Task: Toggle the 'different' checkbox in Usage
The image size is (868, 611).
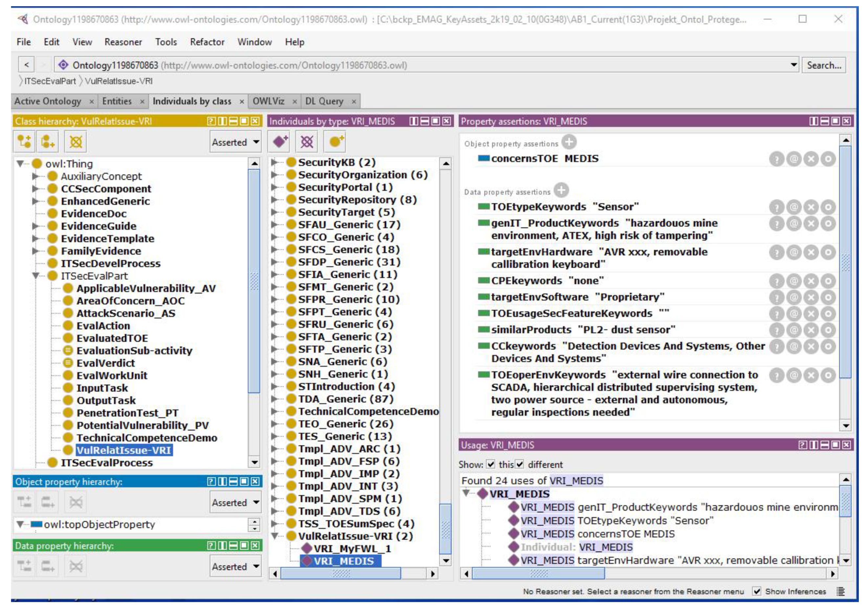Action: coord(520,464)
